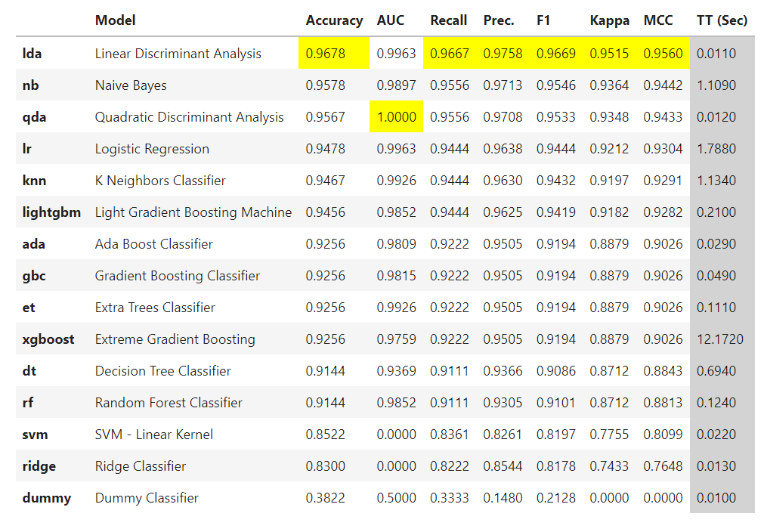
Task: Select the lda row index label
Action: point(32,53)
